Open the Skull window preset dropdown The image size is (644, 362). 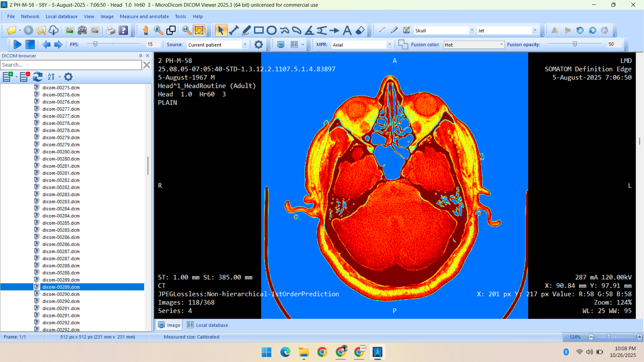pos(472,31)
